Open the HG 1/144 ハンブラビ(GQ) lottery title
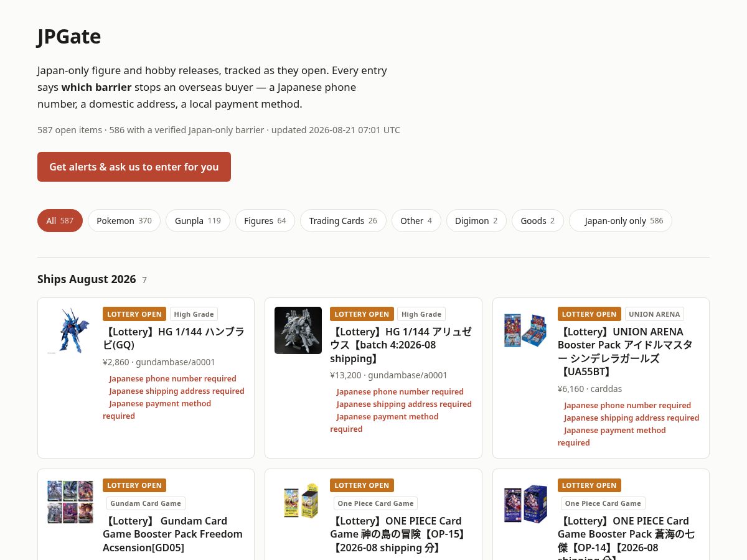Screen dimensions: 747x560 coord(174,338)
